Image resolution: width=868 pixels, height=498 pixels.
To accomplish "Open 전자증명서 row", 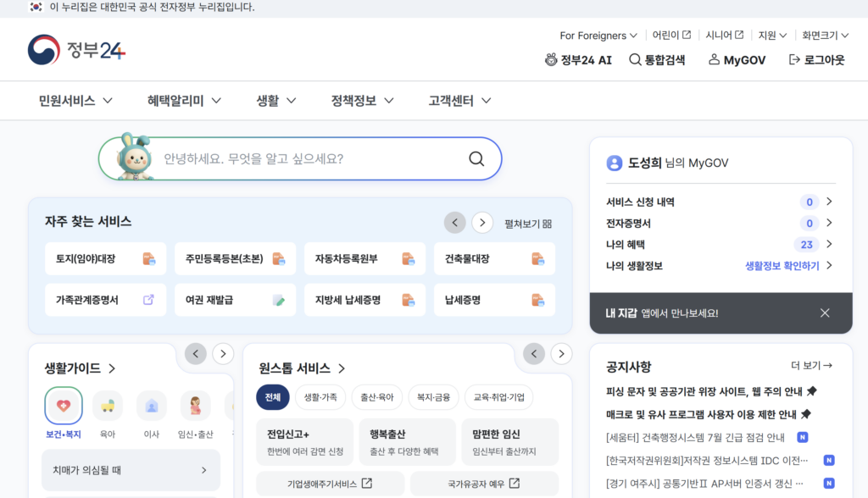I will click(x=720, y=223).
